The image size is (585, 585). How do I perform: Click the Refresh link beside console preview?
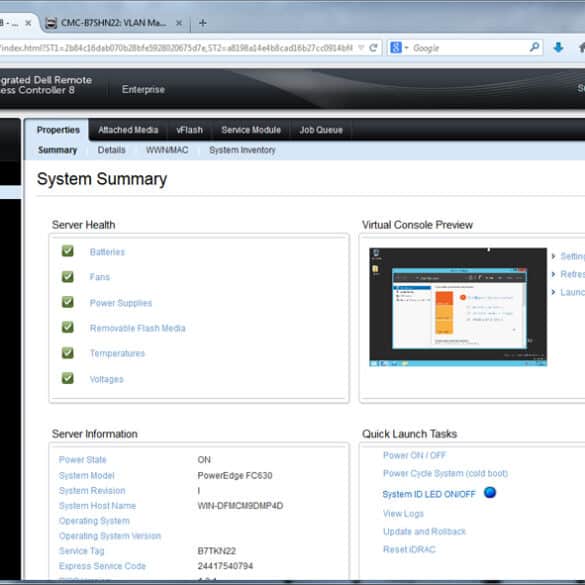click(x=572, y=274)
